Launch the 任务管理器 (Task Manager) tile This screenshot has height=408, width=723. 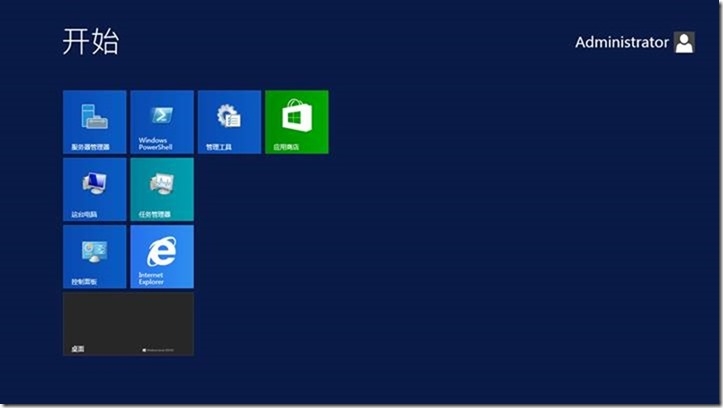[x=162, y=189]
